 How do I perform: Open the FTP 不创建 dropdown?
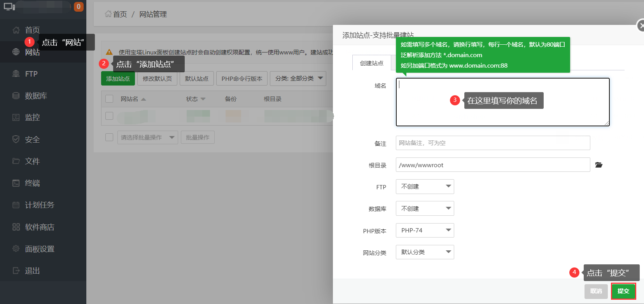tap(425, 187)
